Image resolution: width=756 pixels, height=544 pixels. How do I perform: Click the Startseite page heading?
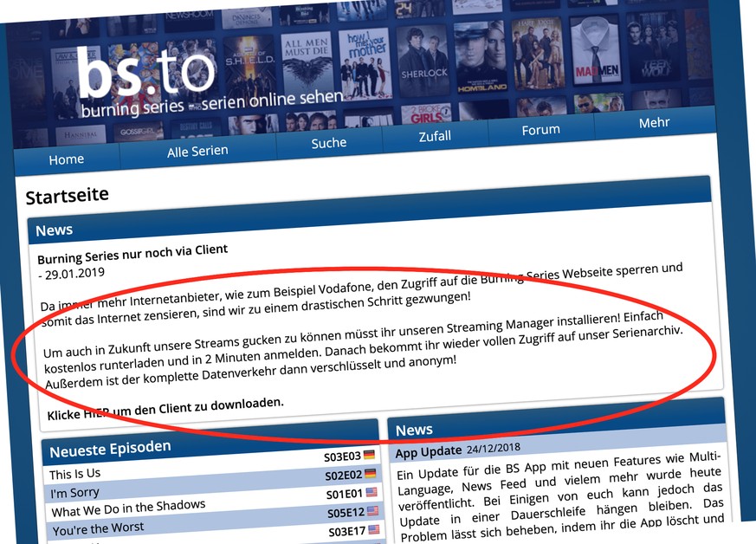(67, 197)
